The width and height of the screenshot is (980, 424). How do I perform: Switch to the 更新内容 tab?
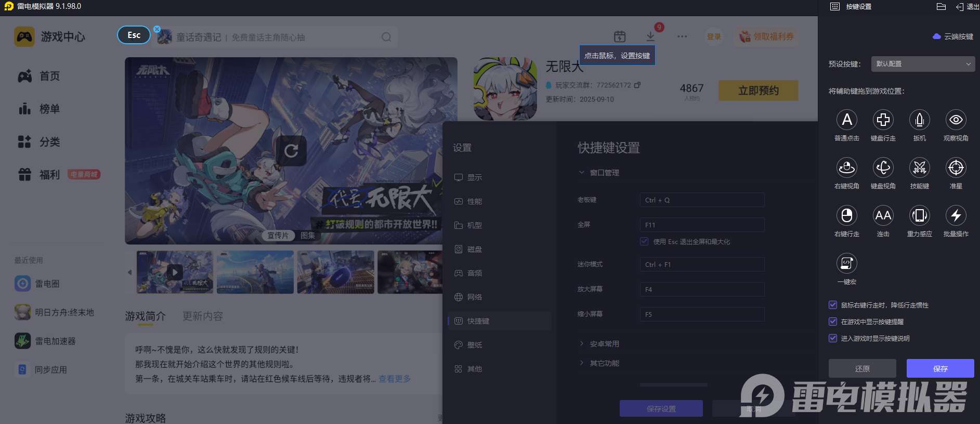[x=203, y=316]
